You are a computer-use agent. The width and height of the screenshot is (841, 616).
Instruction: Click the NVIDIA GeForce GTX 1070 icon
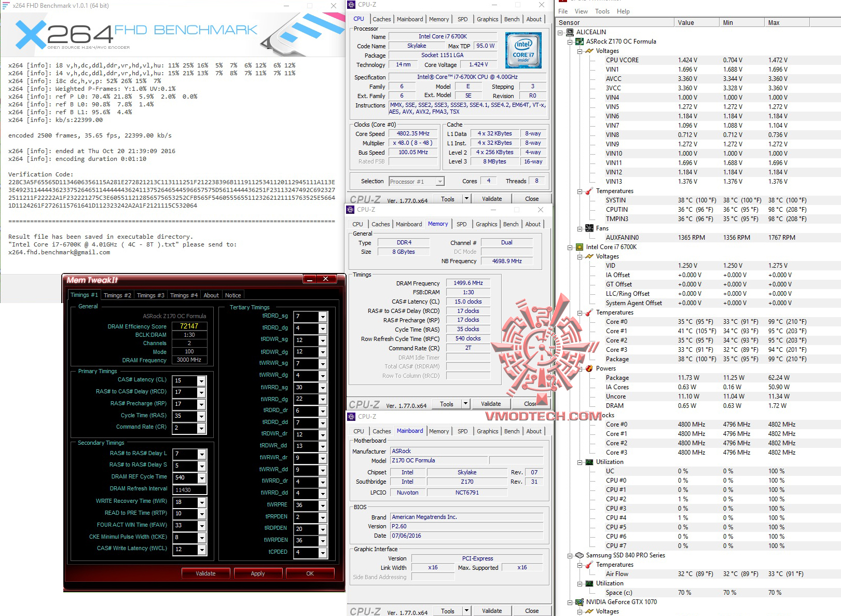point(580,602)
